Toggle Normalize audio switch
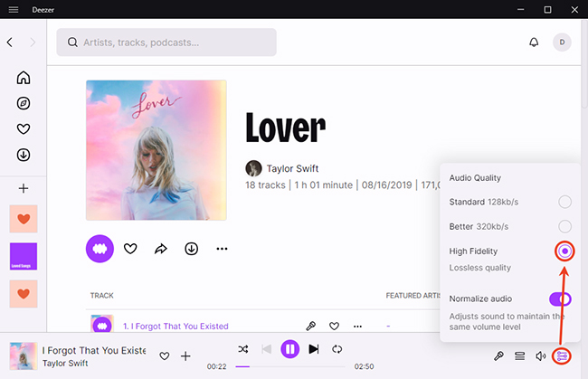The width and height of the screenshot is (588, 379). 560,298
